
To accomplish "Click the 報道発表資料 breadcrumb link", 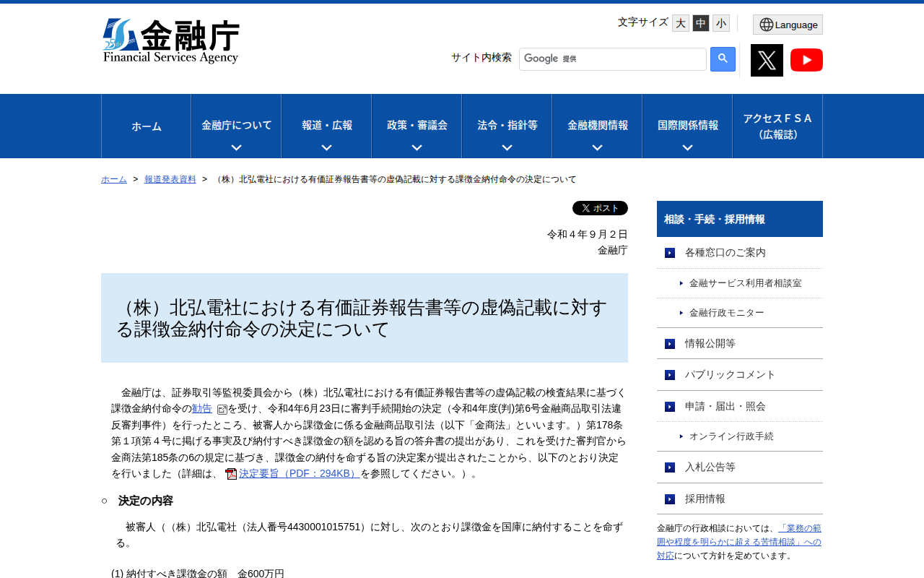I will click(x=170, y=179).
